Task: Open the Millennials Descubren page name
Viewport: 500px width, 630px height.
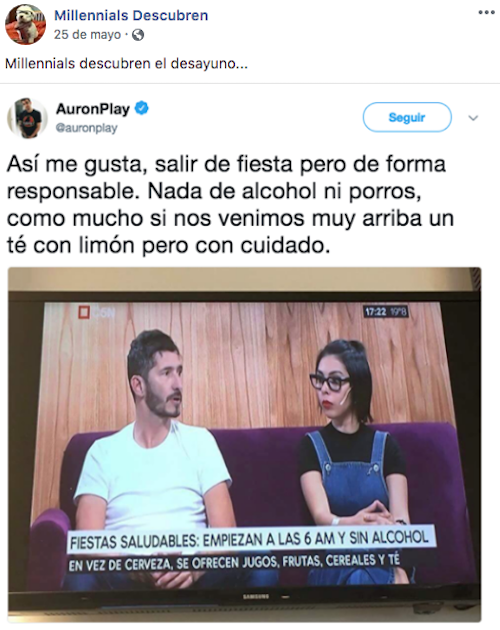Action: 131,15
